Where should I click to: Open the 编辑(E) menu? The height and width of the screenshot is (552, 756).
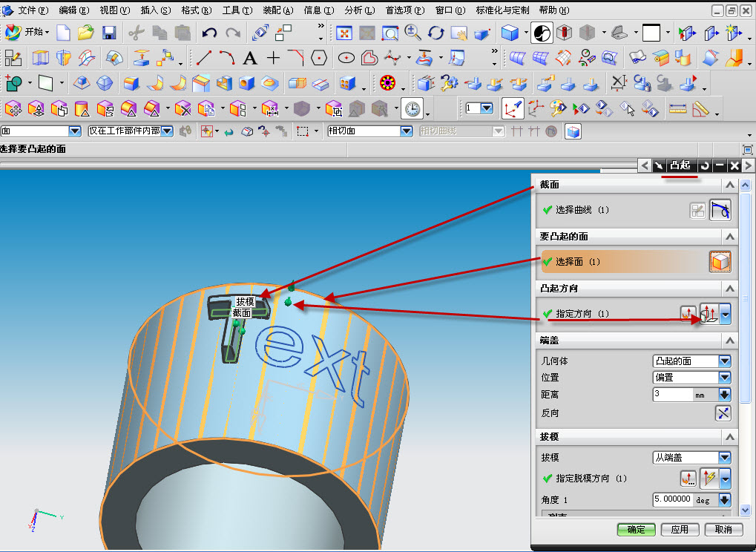pyautogui.click(x=73, y=10)
